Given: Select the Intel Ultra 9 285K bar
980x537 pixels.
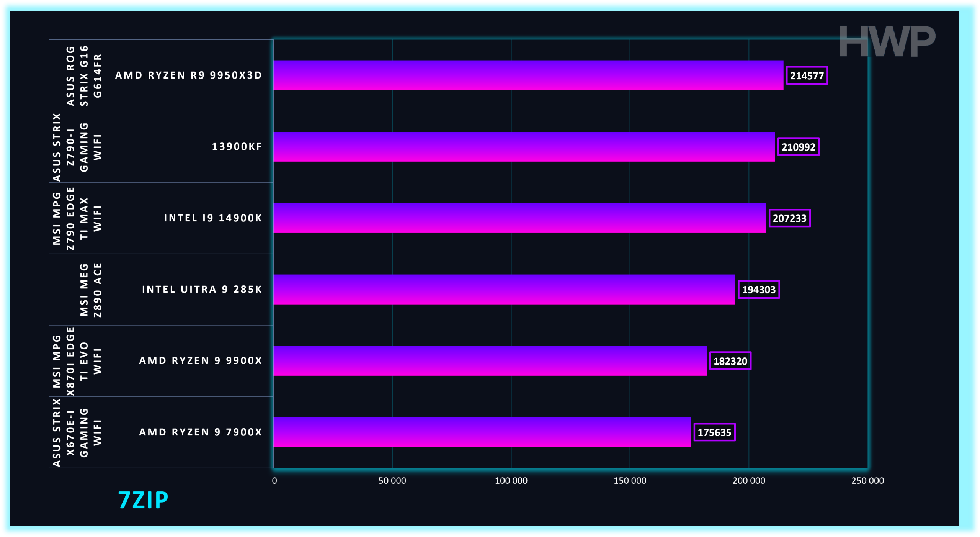Looking at the screenshot, I should click(x=504, y=289).
